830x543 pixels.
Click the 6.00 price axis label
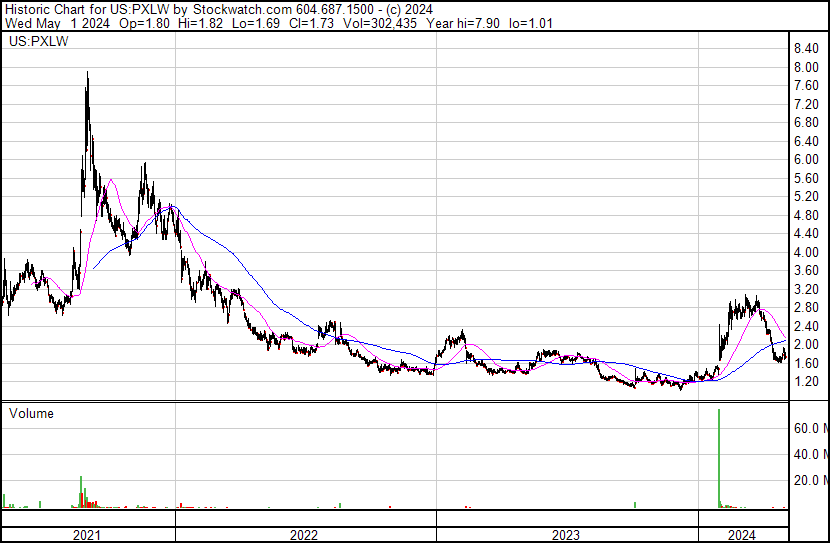806,159
